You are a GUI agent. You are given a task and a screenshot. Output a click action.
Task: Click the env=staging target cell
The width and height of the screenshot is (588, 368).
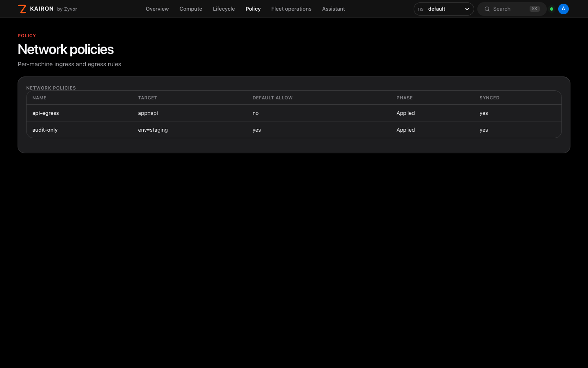point(153,130)
